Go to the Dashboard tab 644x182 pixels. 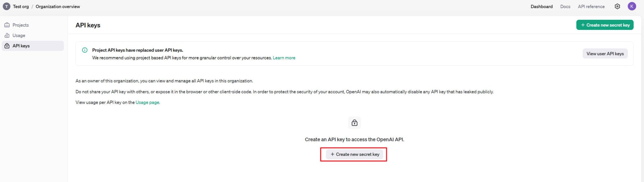coord(541,6)
